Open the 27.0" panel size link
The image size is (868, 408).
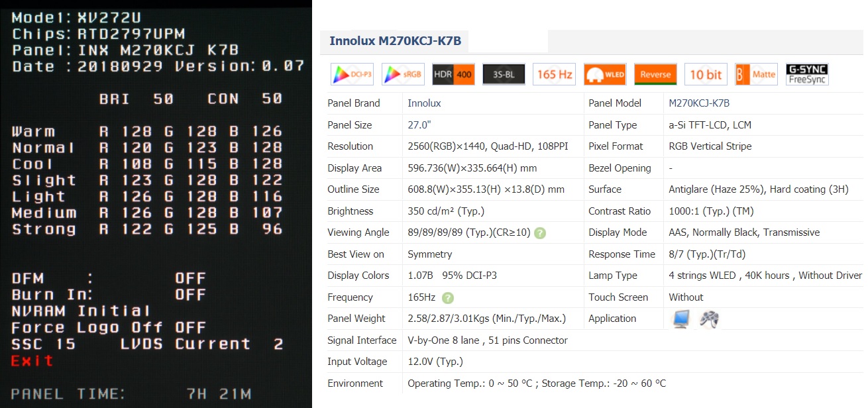pos(419,125)
